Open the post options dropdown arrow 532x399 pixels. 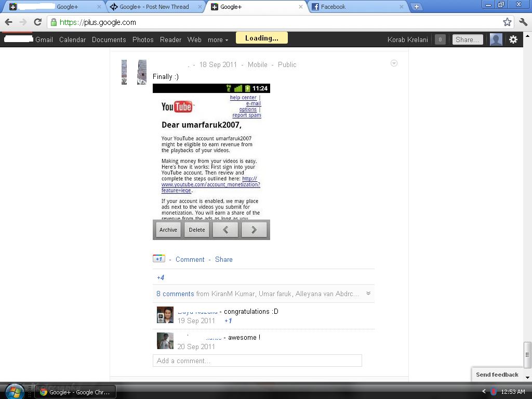394,63
